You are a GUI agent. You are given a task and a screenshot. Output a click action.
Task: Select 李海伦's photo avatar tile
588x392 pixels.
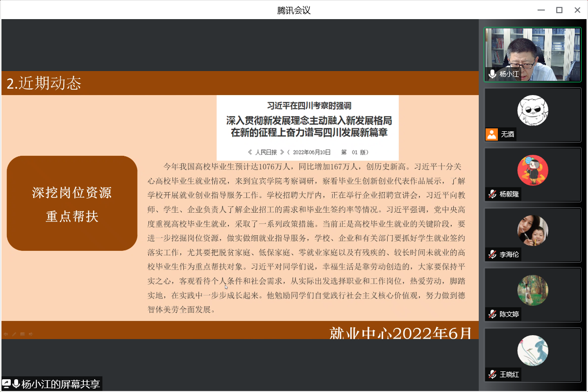tap(533, 230)
